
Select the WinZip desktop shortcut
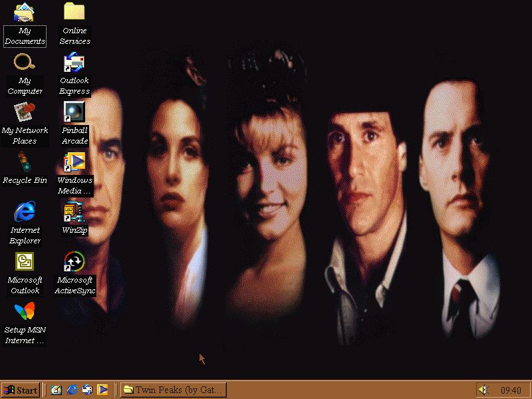click(74, 212)
